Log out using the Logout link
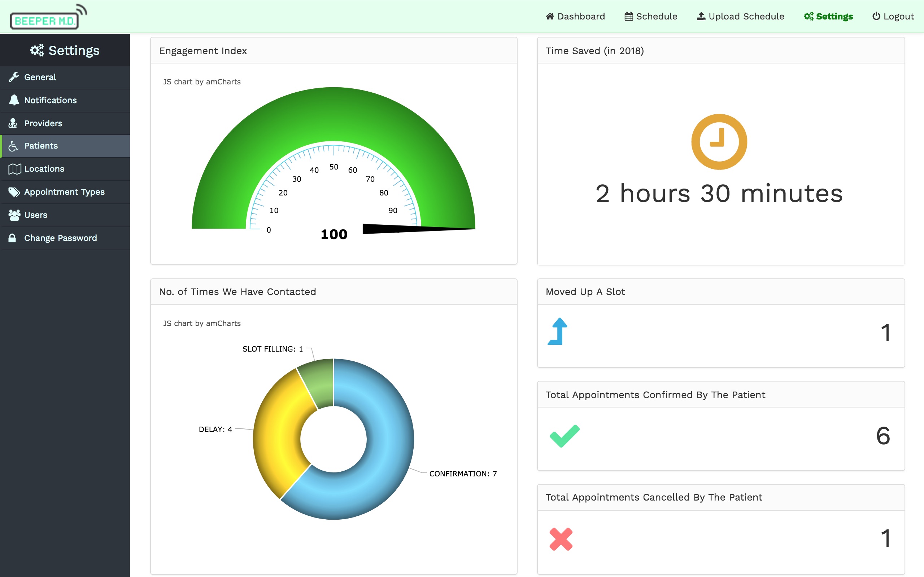The image size is (924, 577). pos(893,17)
